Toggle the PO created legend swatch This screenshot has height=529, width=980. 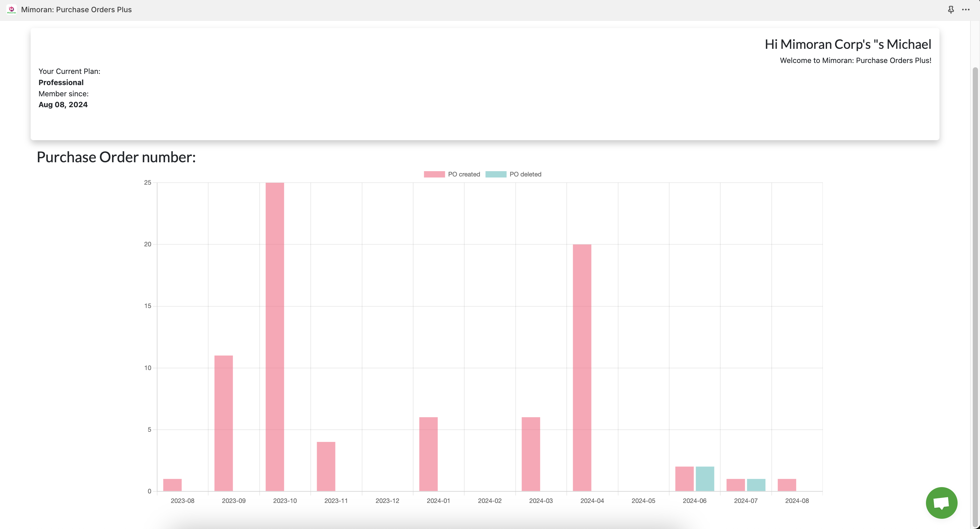[x=434, y=174]
